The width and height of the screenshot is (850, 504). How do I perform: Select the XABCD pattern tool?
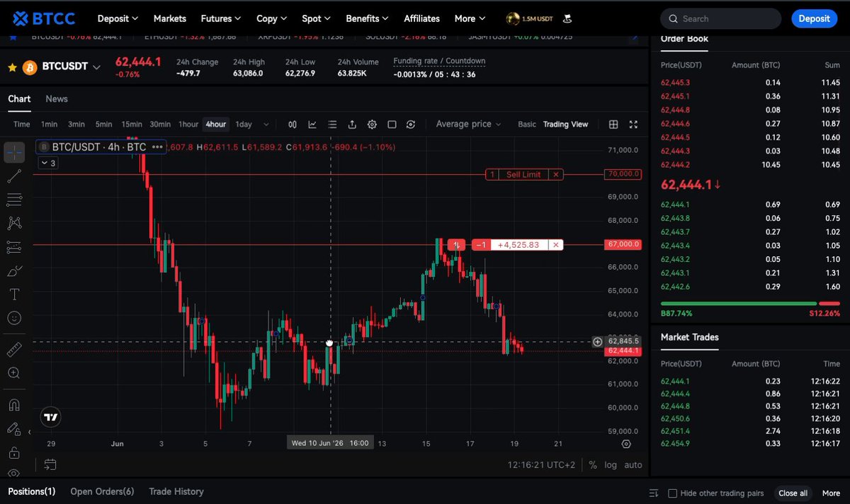pos(14,223)
